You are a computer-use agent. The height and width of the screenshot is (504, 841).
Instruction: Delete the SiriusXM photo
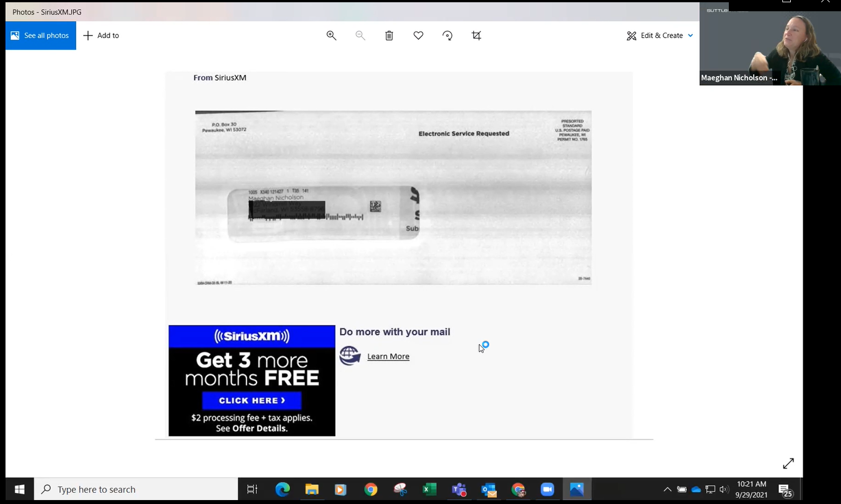[389, 35]
